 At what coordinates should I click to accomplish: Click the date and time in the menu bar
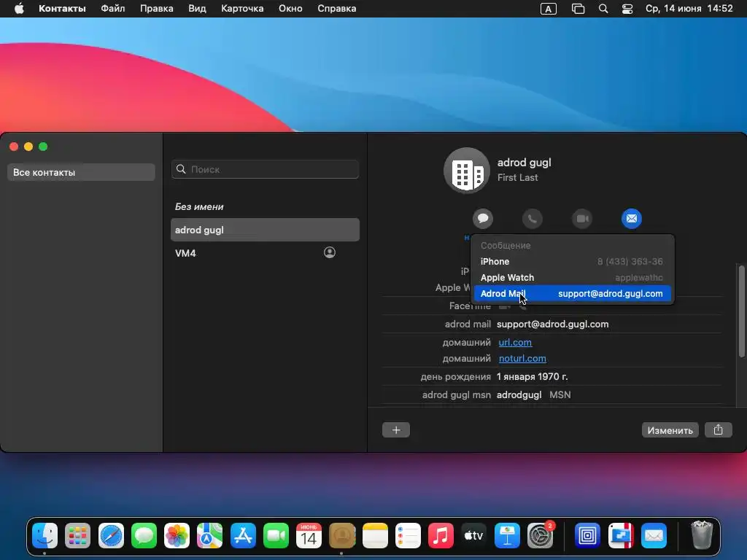689,9
